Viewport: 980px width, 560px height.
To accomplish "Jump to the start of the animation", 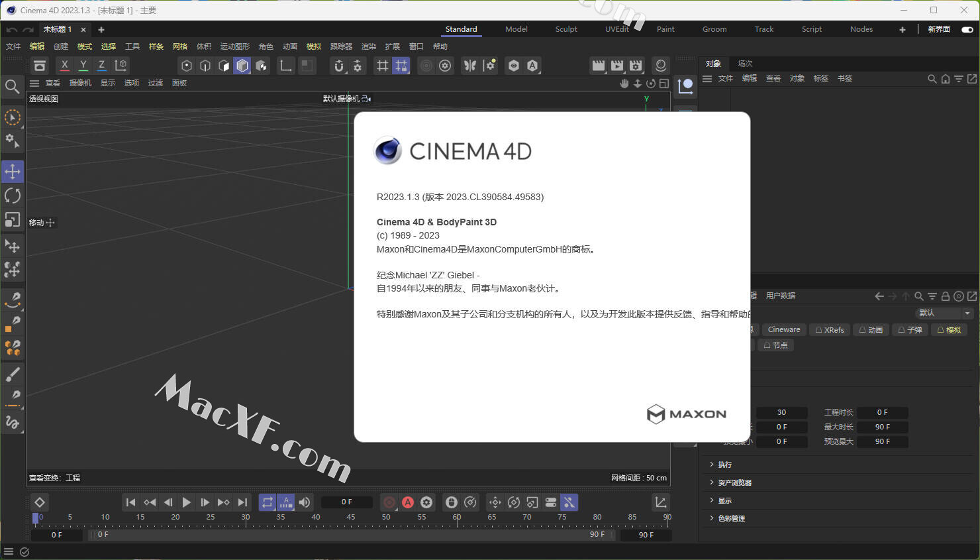I will 130,502.
